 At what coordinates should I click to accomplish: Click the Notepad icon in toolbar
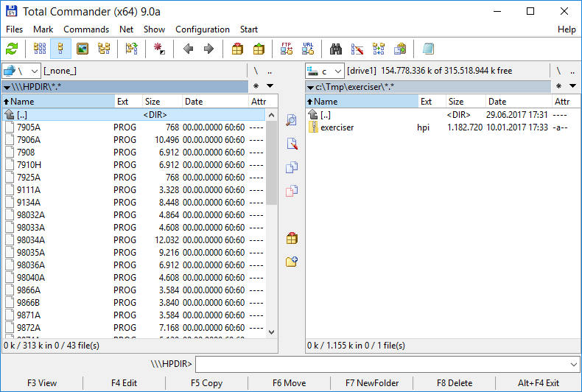point(428,49)
